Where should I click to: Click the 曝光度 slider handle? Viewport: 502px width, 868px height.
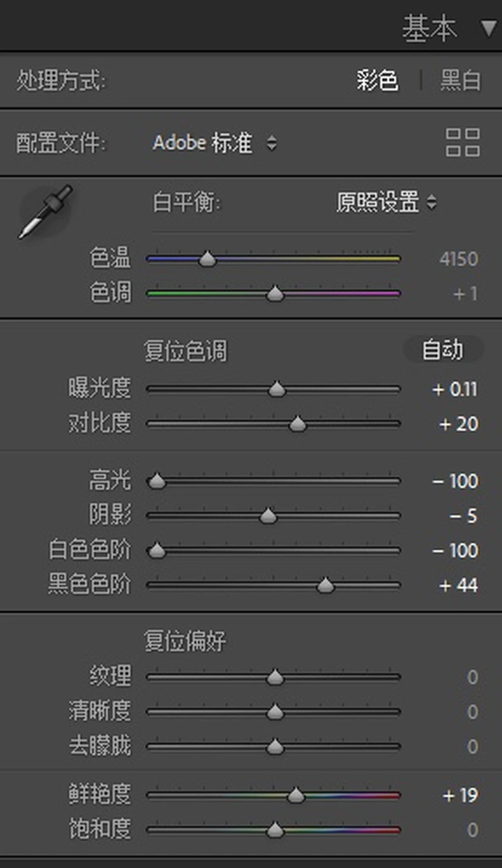(277, 389)
